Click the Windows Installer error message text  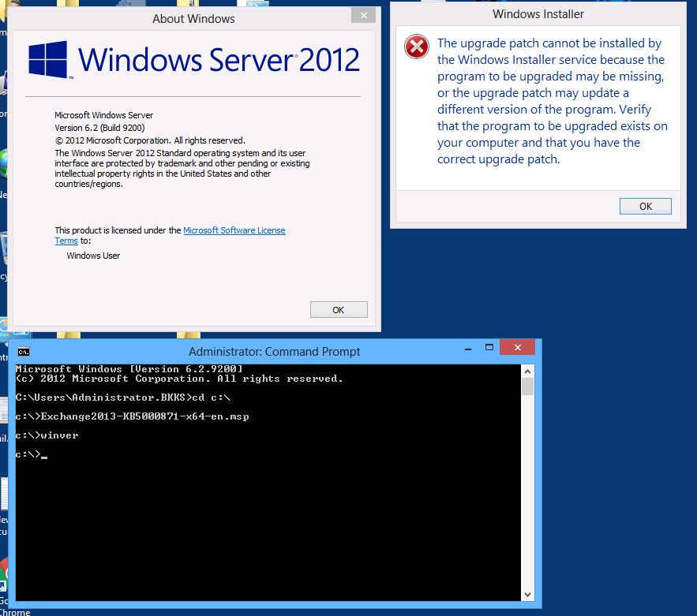[552, 101]
